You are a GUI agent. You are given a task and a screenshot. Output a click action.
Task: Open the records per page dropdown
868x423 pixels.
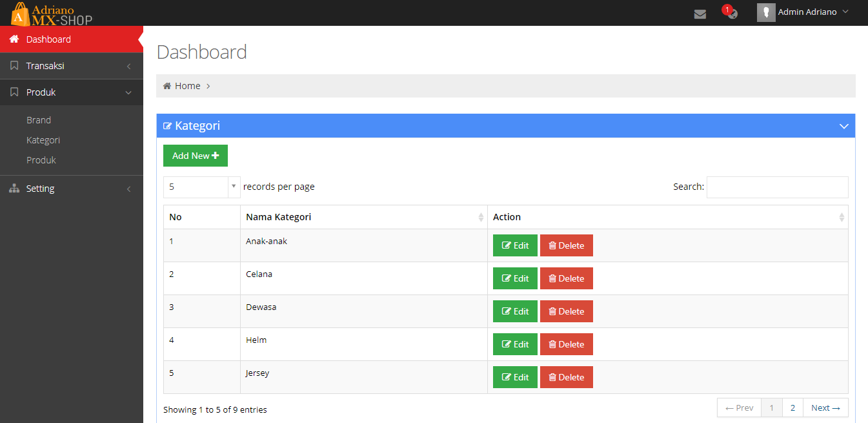(x=201, y=187)
